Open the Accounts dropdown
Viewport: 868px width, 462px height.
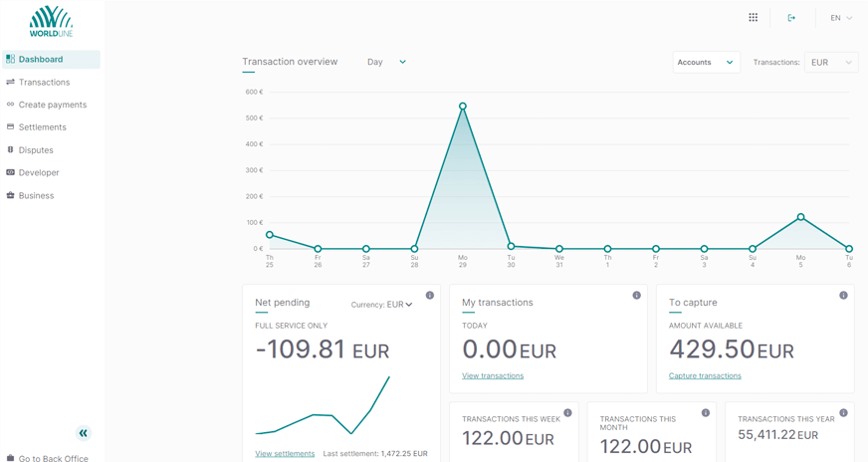[x=706, y=63]
